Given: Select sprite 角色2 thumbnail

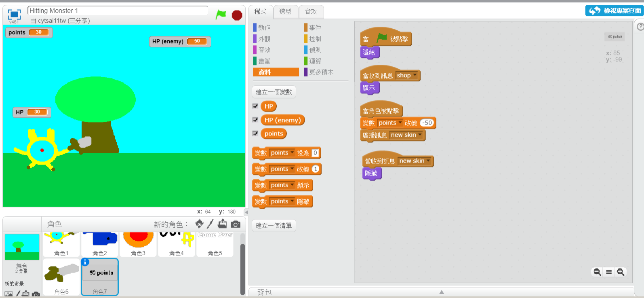Looking at the screenshot, I should (100, 245).
